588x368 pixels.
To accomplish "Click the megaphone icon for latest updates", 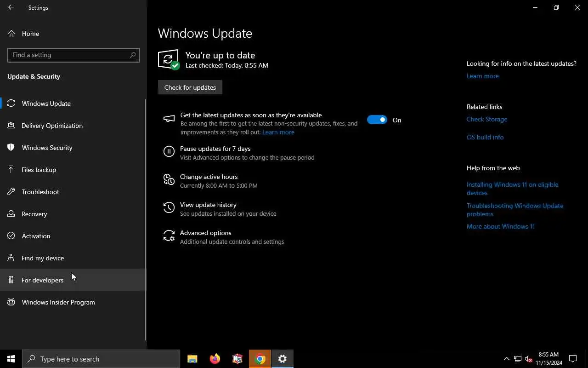I will coord(169,119).
